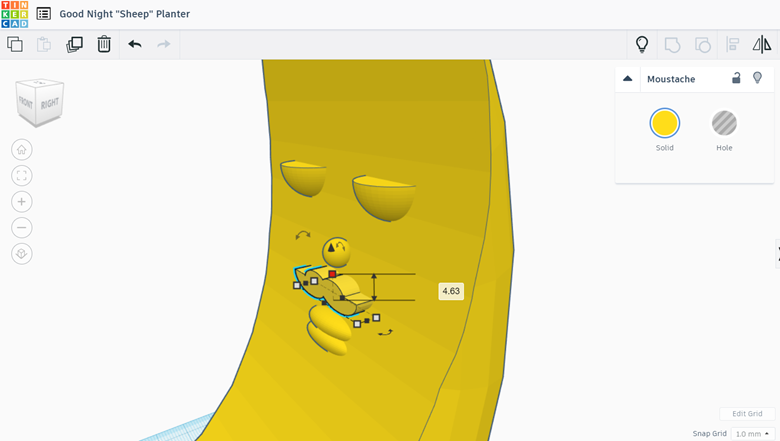Click the Edit Grid button

pyautogui.click(x=747, y=414)
